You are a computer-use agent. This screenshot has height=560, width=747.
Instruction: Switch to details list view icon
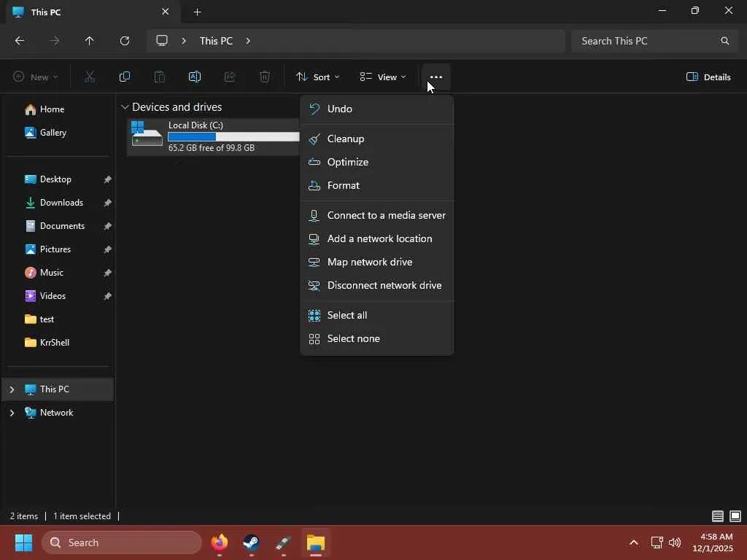[x=718, y=516]
